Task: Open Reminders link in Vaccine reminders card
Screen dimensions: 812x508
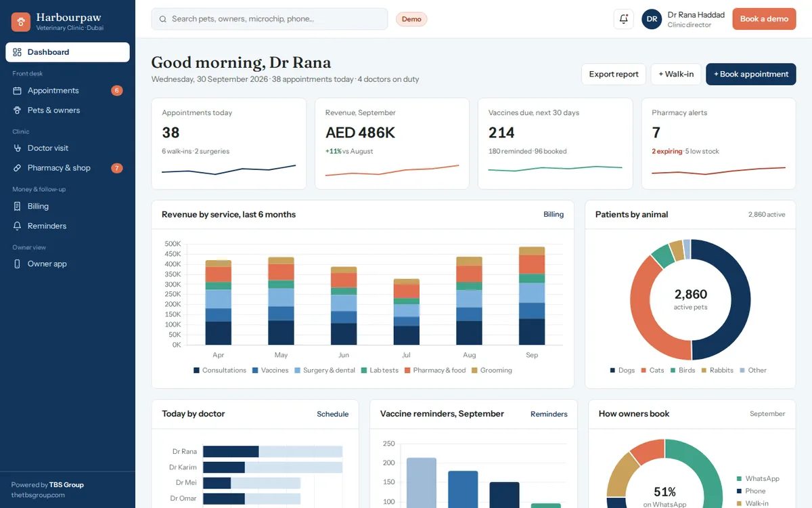Action: [549, 414]
